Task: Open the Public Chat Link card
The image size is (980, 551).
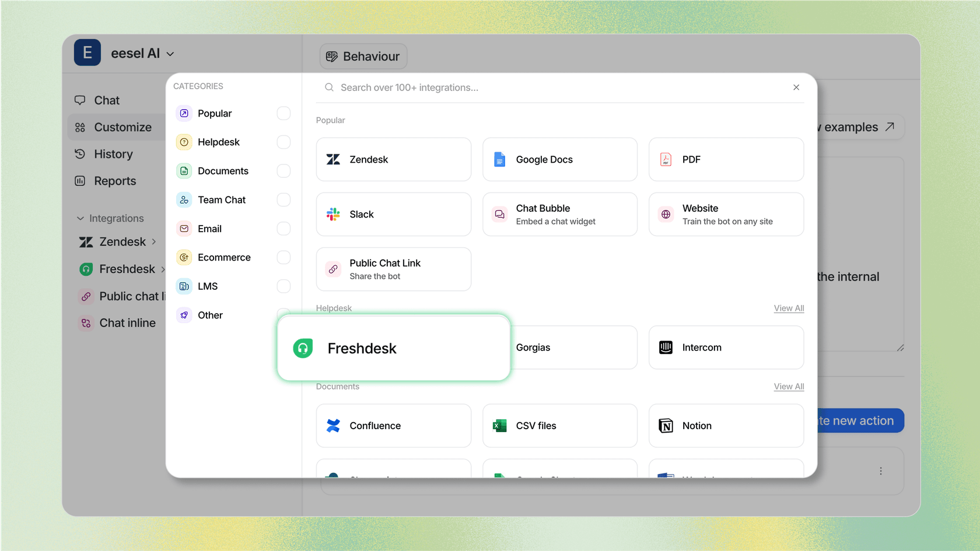Action: [394, 269]
